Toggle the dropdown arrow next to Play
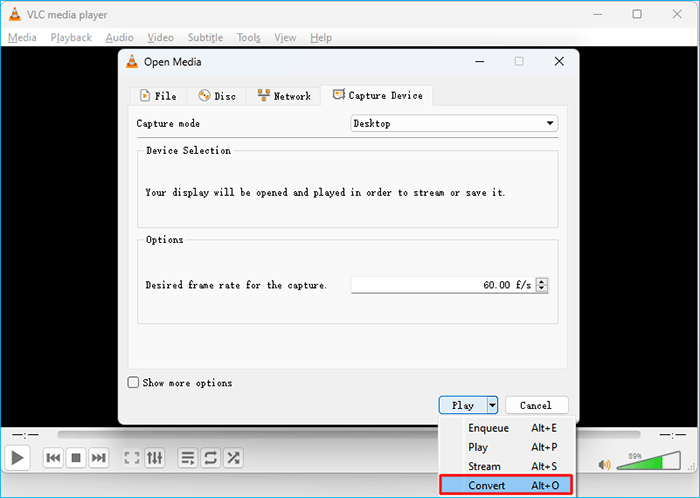The height and width of the screenshot is (498, 700). click(492, 405)
